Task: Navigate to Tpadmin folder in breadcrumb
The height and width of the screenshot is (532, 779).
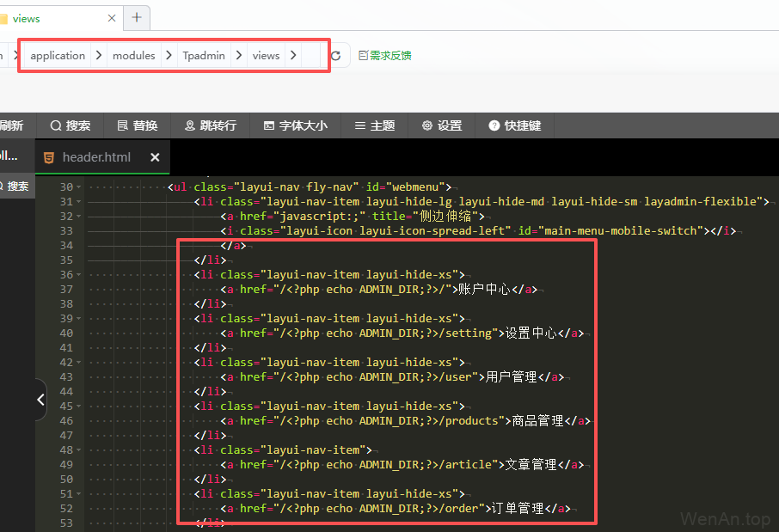Action: (204, 56)
